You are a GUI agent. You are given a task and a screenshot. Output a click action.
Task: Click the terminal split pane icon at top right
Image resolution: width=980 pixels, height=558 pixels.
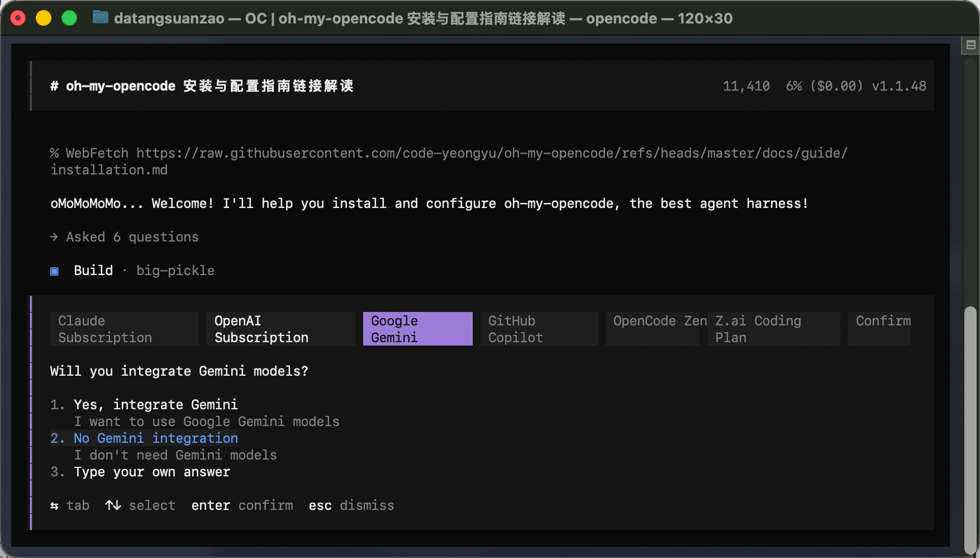click(x=971, y=45)
